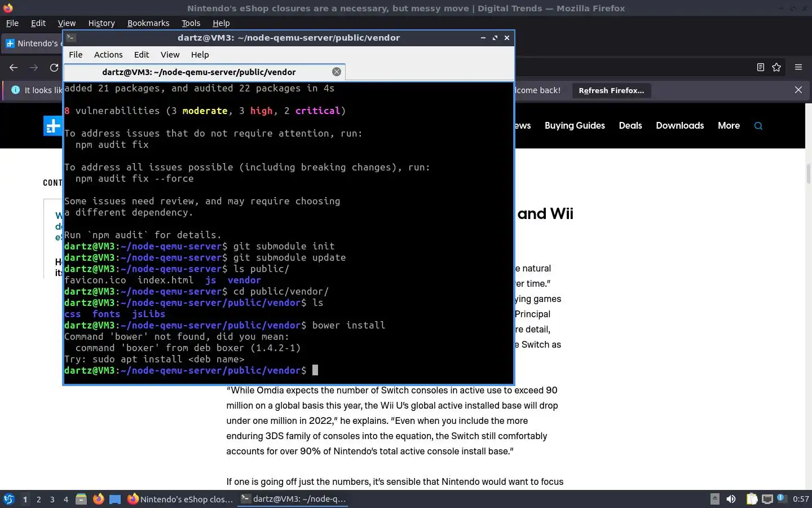The image size is (812, 508).
Task: Bookmark this page with the star icon
Action: [x=776, y=67]
